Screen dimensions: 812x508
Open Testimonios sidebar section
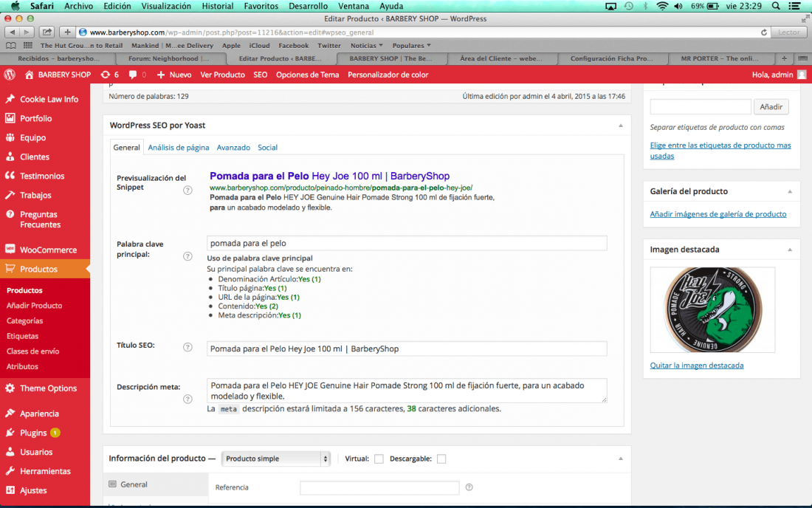[x=42, y=176]
